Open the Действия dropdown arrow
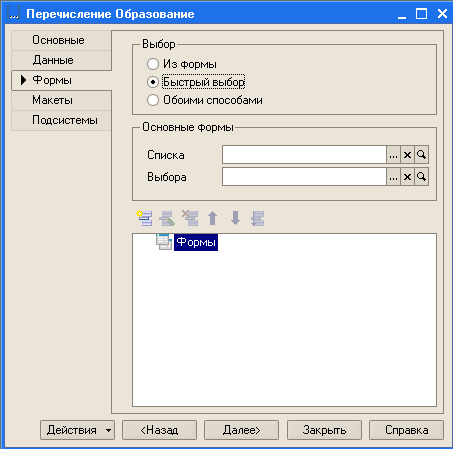453x449 pixels. [108, 430]
